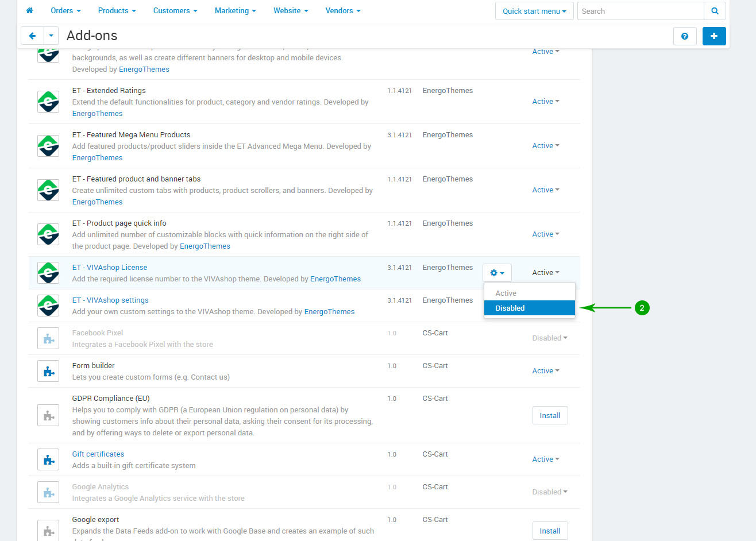Open the ET - VIVAshop settings link
The height and width of the screenshot is (541, 756).
point(110,300)
